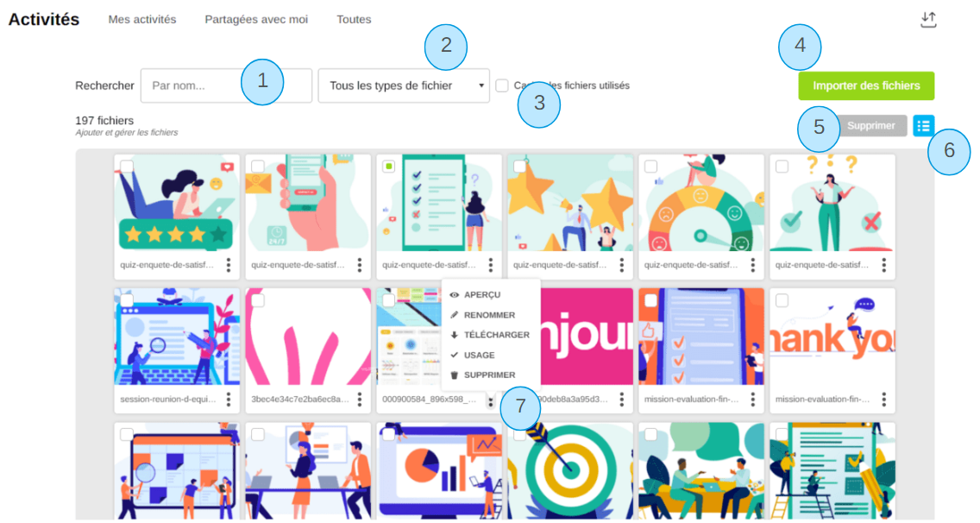Click the import/export arrows icon top right
The width and height of the screenshot is (980, 523).
point(928,19)
